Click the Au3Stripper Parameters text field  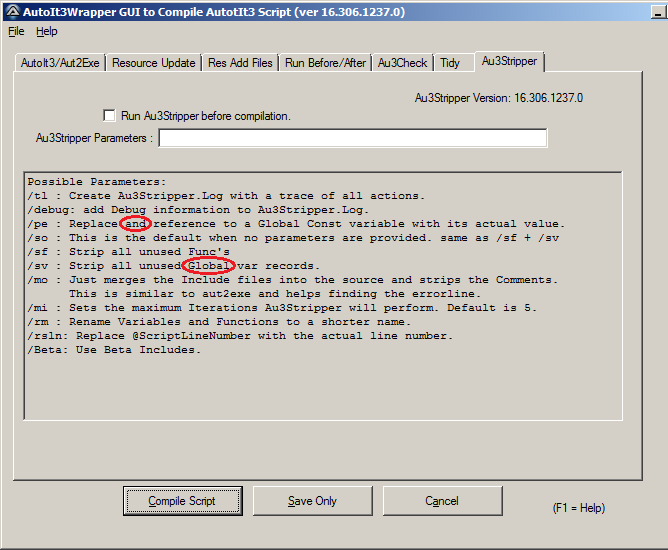pyautogui.click(x=352, y=138)
